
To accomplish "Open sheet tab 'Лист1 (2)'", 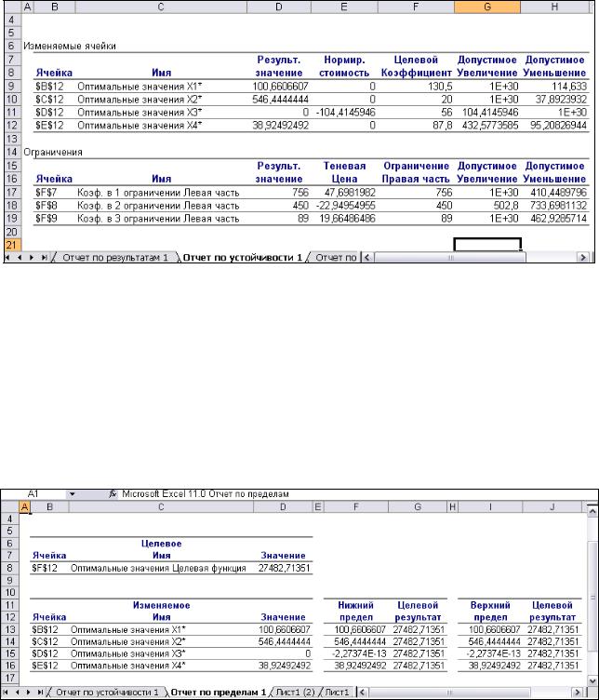I will pos(295,693).
